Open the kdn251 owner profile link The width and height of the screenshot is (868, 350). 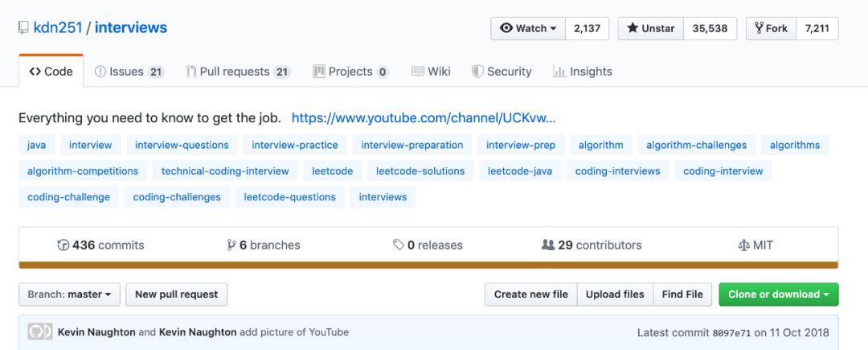tap(58, 27)
